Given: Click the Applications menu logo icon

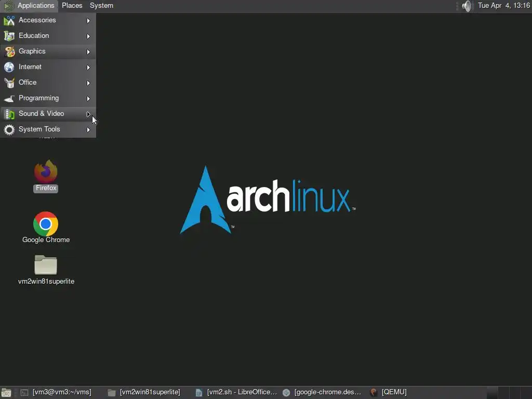Looking at the screenshot, I should pyautogui.click(x=8, y=6).
